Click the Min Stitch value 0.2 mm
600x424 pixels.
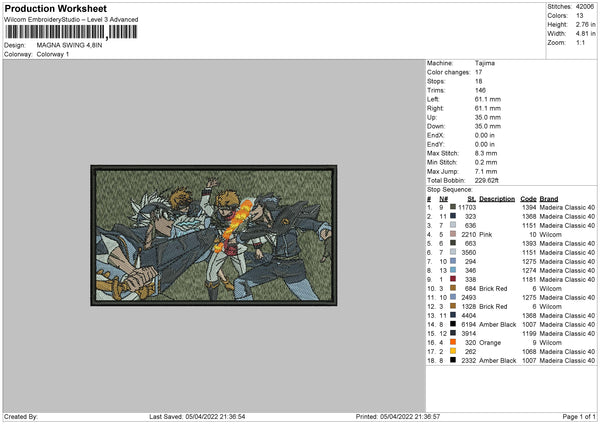pos(486,163)
